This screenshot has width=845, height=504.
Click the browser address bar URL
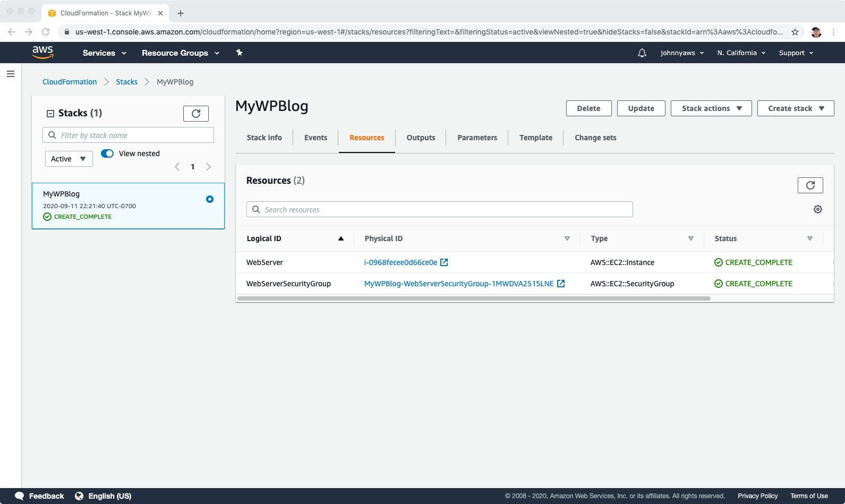(429, 32)
